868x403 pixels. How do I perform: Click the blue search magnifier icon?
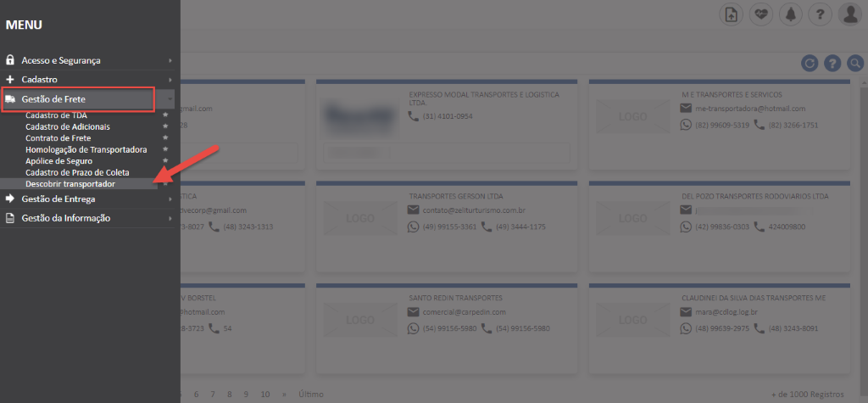click(854, 64)
